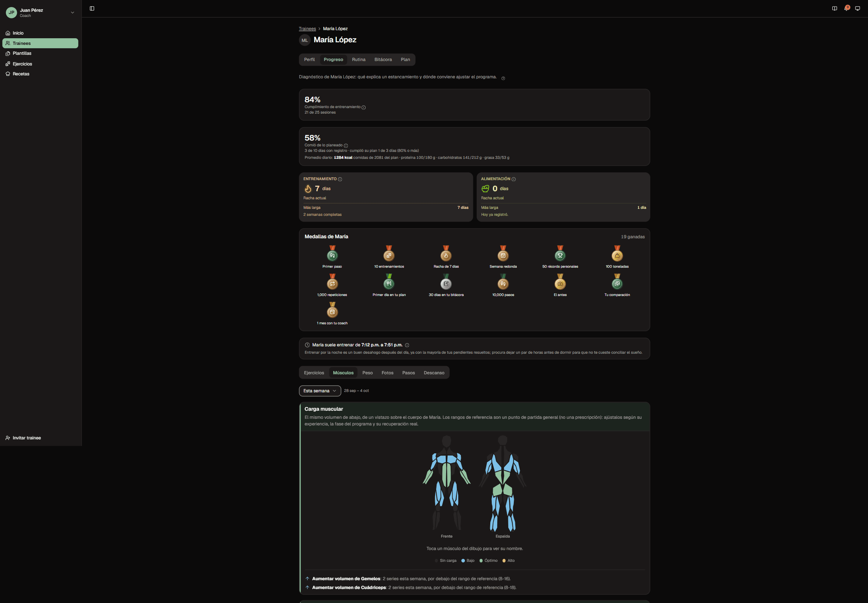This screenshot has height=603, width=868.
Task: Switch to the Perfil tab
Action: [x=309, y=60]
